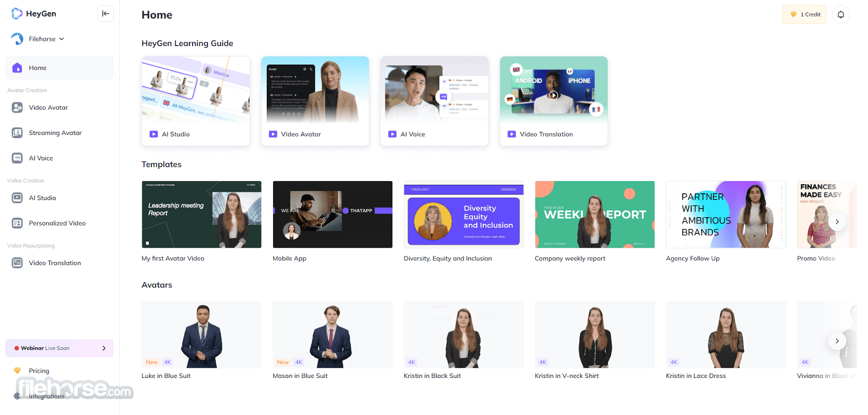
Task: Click the Video Avatar sidebar icon
Action: click(x=17, y=107)
